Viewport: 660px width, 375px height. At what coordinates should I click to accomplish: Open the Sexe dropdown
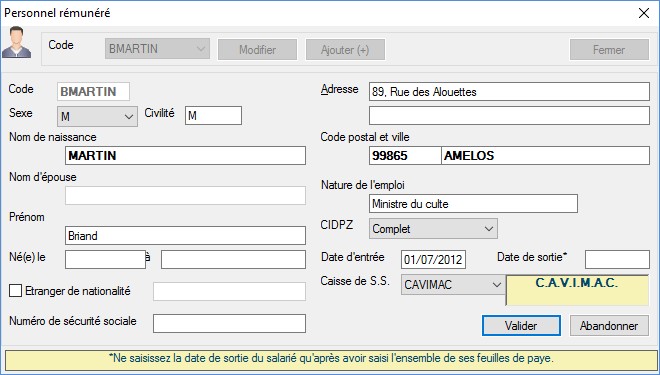[x=97, y=116]
